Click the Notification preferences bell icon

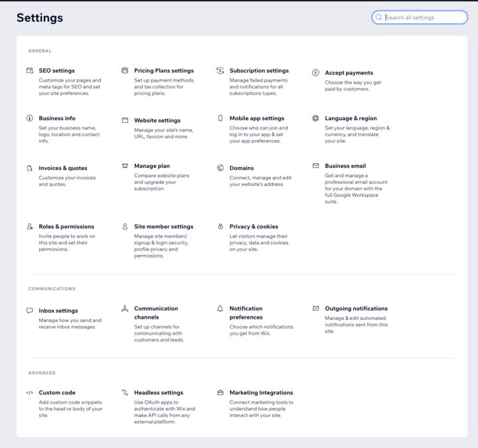point(220,309)
